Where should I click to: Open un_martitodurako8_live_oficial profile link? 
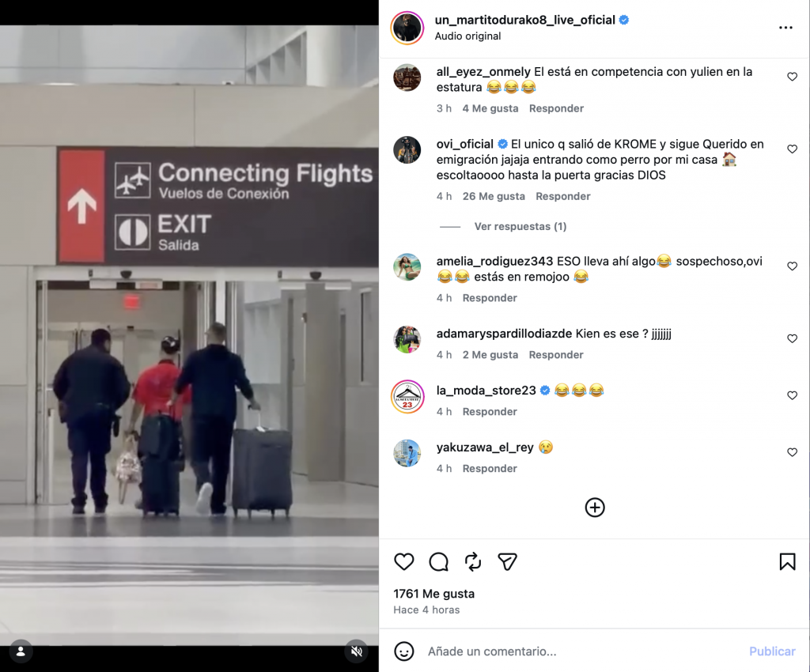[525, 20]
